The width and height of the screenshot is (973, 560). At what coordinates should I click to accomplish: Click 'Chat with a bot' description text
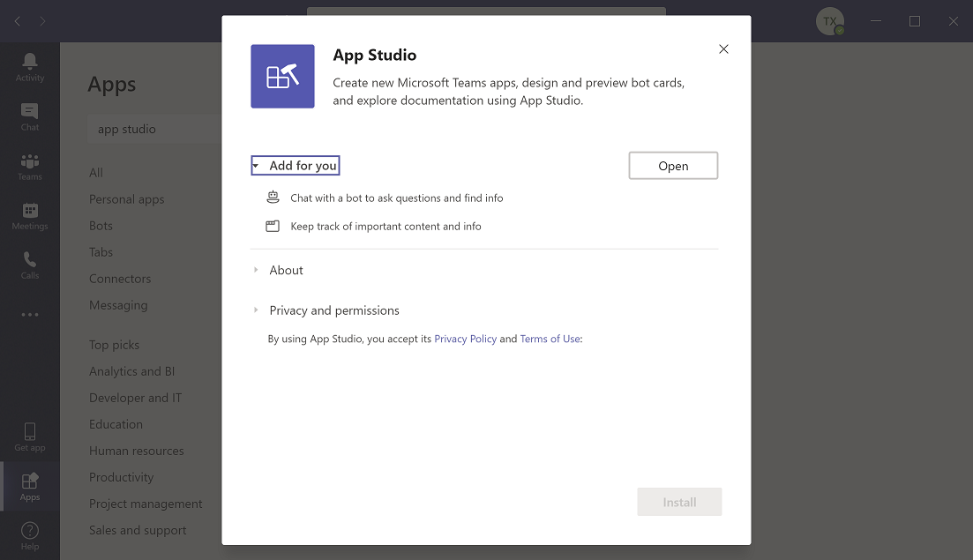[397, 198]
